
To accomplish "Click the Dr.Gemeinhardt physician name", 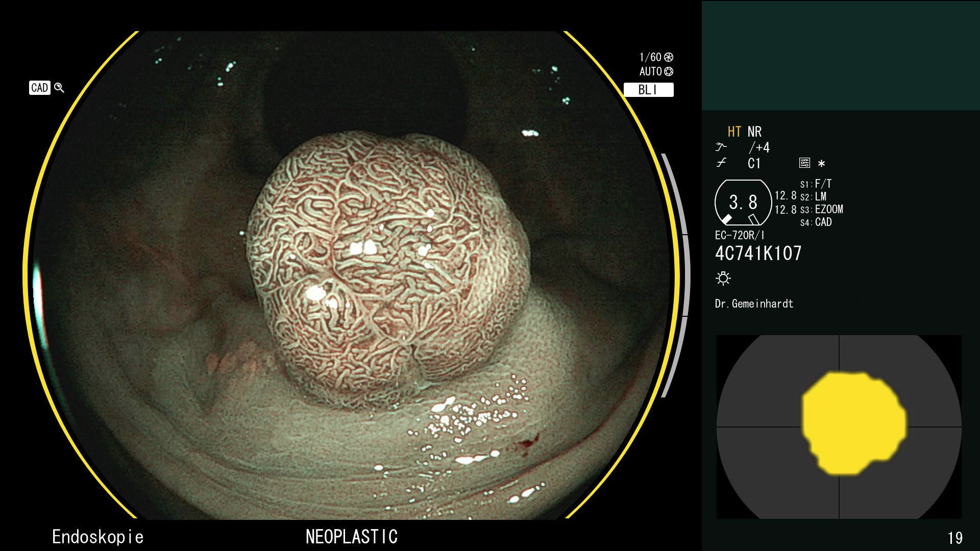I will pyautogui.click(x=754, y=304).
